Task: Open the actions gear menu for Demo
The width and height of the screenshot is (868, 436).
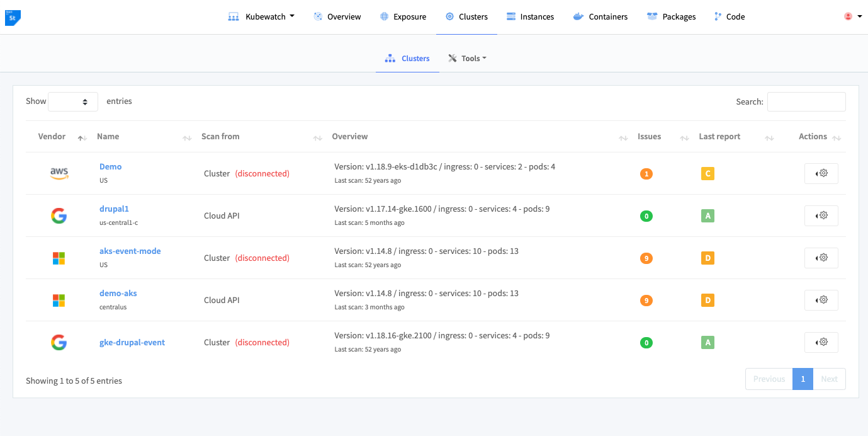Action: tap(821, 173)
